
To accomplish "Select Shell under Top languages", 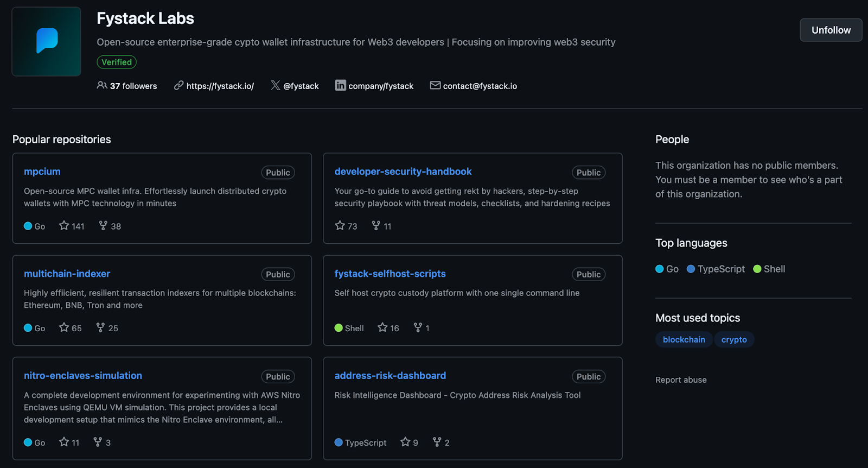I will [x=769, y=269].
